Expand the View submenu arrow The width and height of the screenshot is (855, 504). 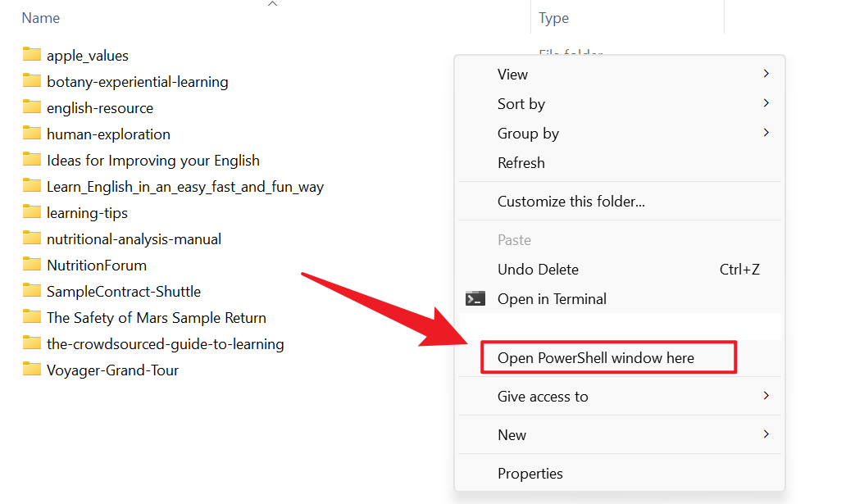766,74
